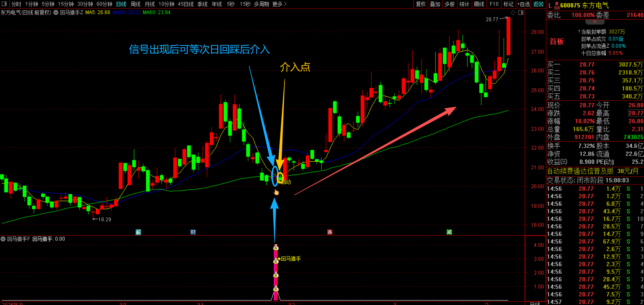644x305 pixels.
Task: Click the MA60: 23.94 label
Action: (157, 12)
